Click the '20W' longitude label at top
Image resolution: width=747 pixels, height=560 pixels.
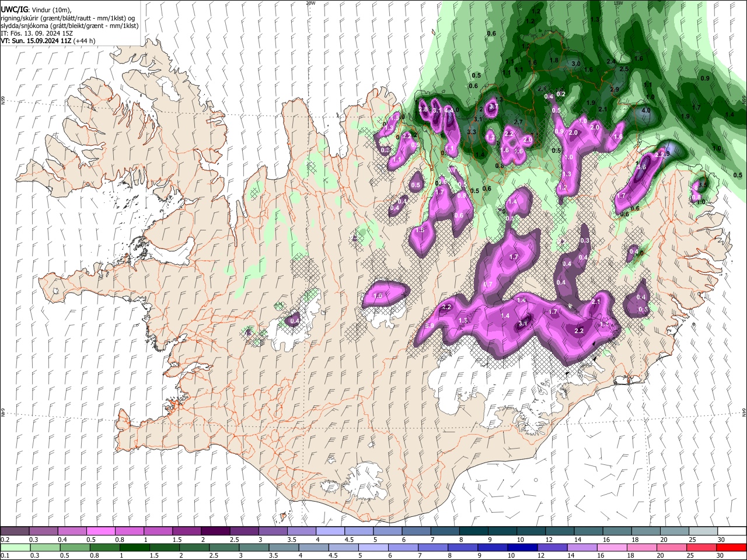pyautogui.click(x=310, y=3)
